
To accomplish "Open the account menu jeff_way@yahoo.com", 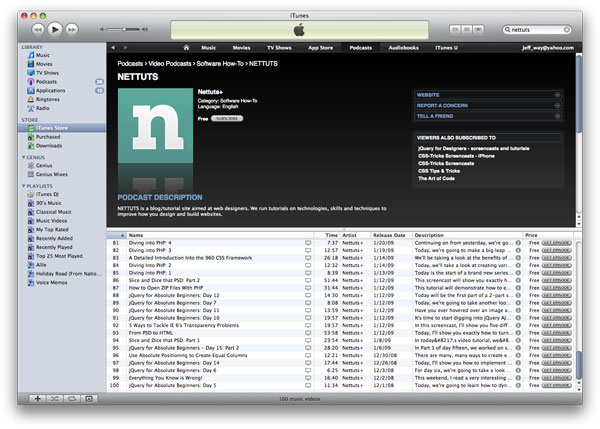I will [548, 48].
